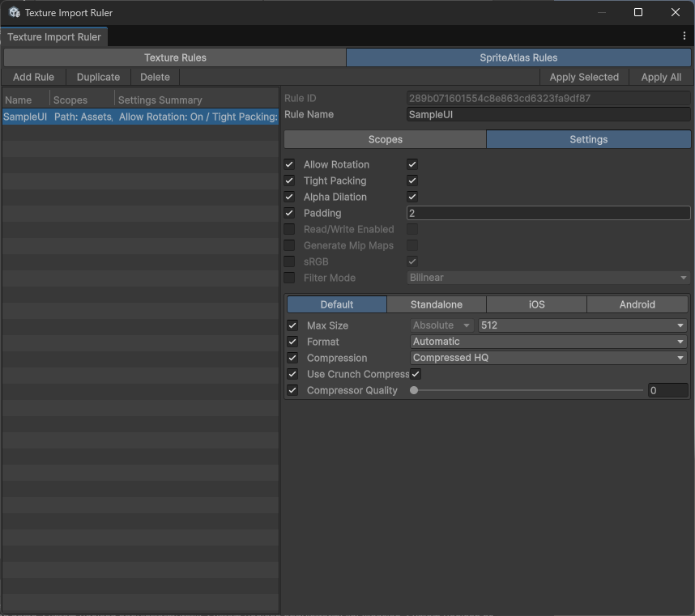695x616 pixels.
Task: Open the Absolute max size mode dropdown
Action: point(441,325)
